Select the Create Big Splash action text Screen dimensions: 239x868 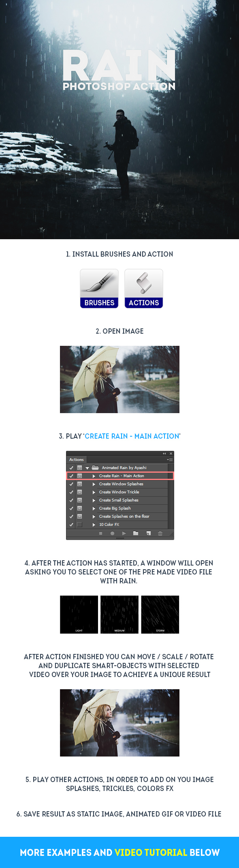coord(115,508)
